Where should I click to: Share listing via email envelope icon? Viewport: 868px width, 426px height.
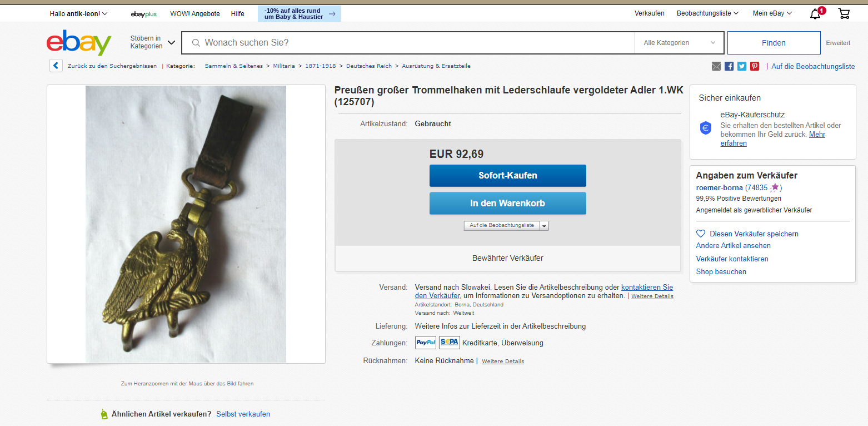click(716, 66)
